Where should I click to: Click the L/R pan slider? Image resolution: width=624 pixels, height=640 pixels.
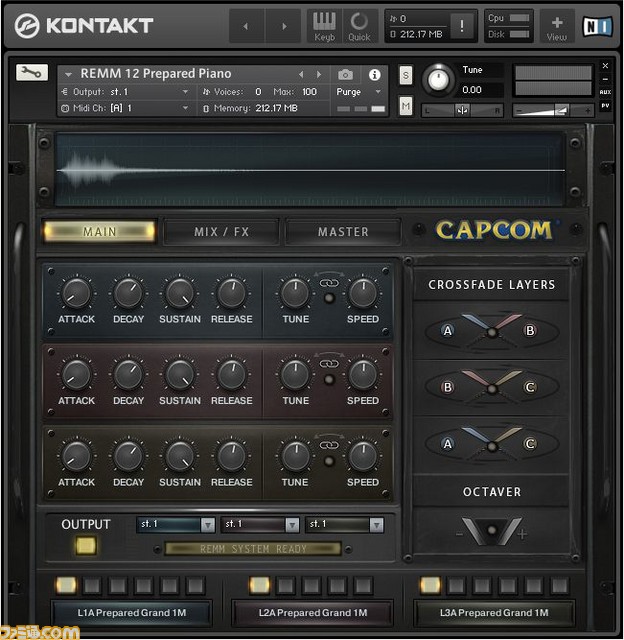tap(462, 110)
